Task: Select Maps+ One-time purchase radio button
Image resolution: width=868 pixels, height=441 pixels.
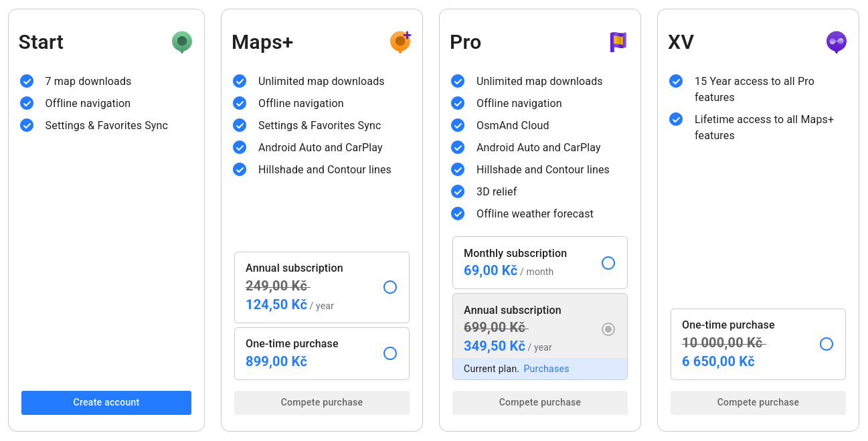Action: (390, 353)
